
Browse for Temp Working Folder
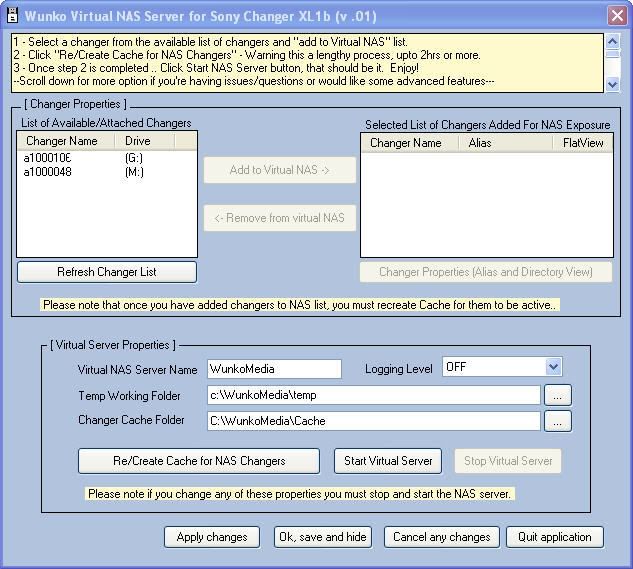[x=558, y=395]
